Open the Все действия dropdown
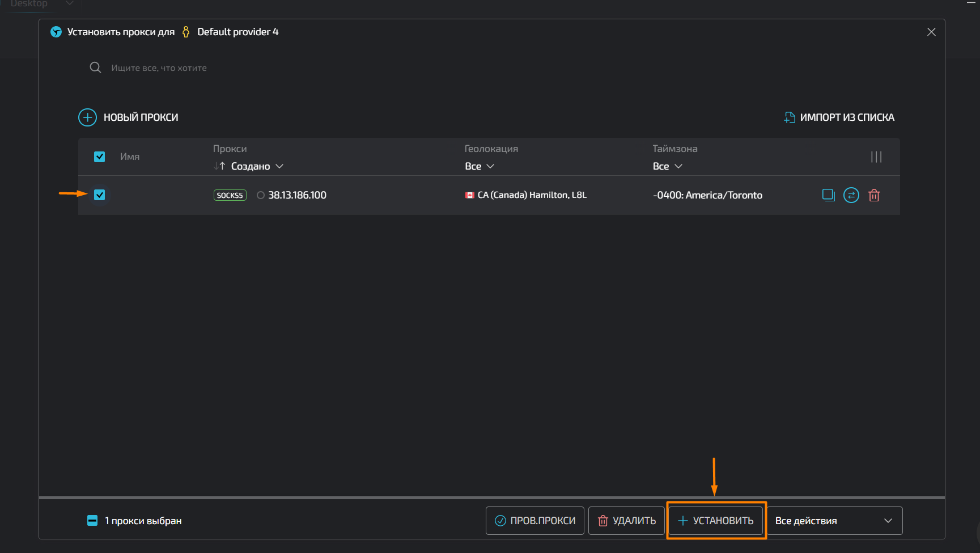The height and width of the screenshot is (553, 980). [x=834, y=521]
